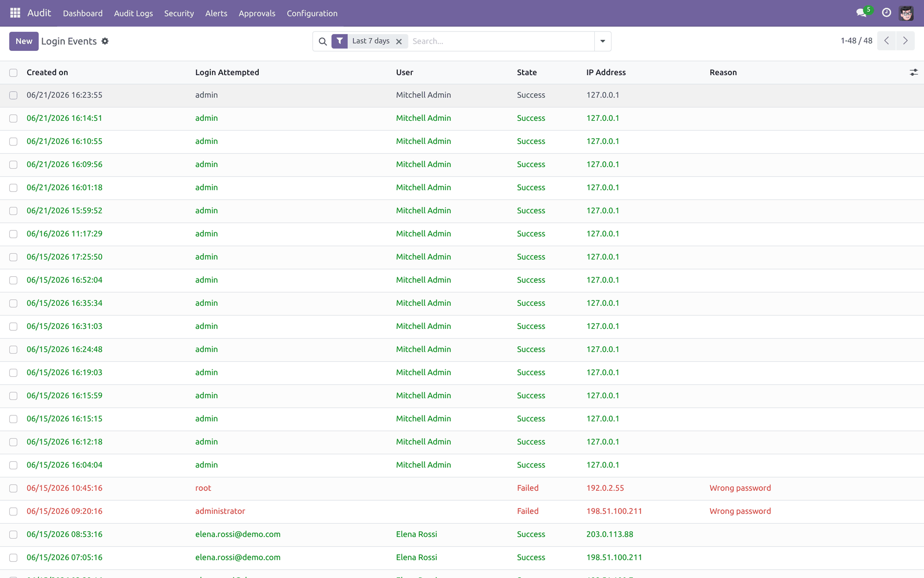Toggle the search options dropdown arrow
The image size is (924, 578).
[x=602, y=41]
